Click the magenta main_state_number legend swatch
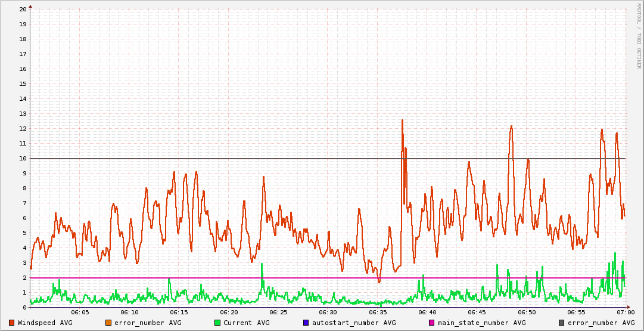Screen dimensions: 644x331 click(432, 323)
